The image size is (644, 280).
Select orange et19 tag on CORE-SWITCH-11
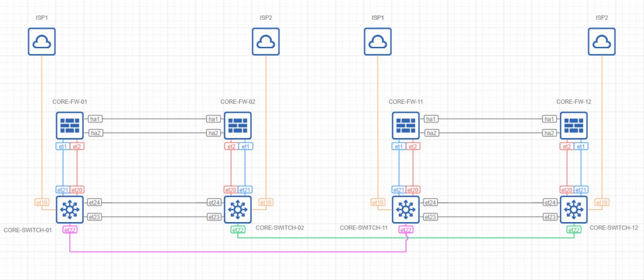(x=378, y=202)
